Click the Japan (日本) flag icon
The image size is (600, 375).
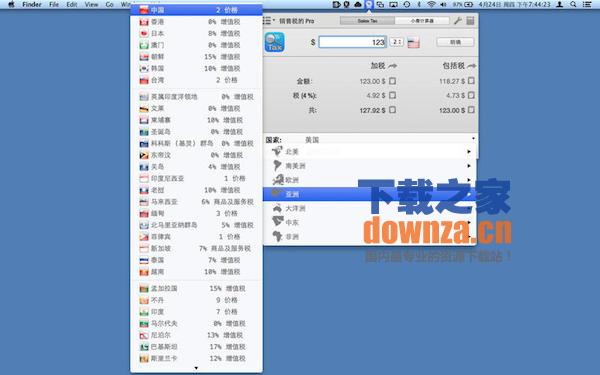tap(144, 34)
